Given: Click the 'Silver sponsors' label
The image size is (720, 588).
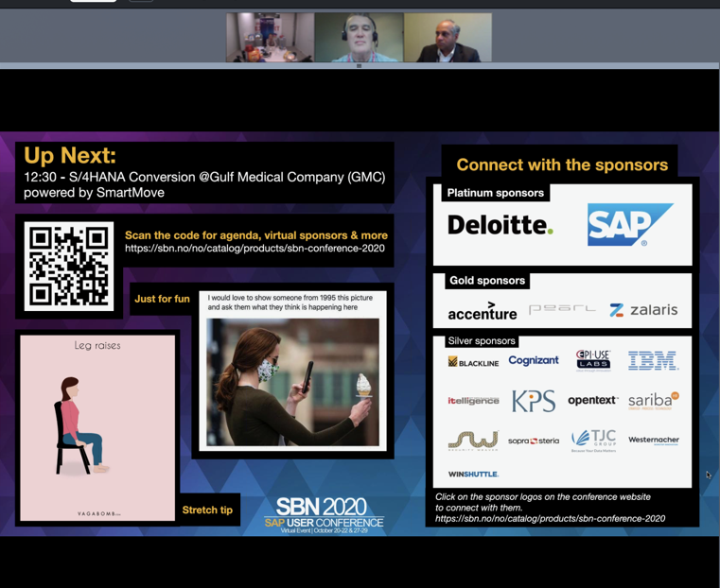Looking at the screenshot, I should pyautogui.click(x=482, y=340).
